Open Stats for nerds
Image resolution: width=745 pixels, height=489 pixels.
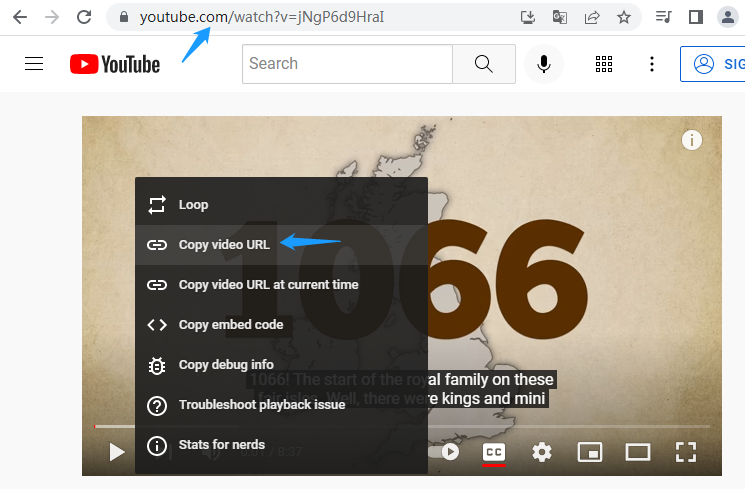pos(281,445)
